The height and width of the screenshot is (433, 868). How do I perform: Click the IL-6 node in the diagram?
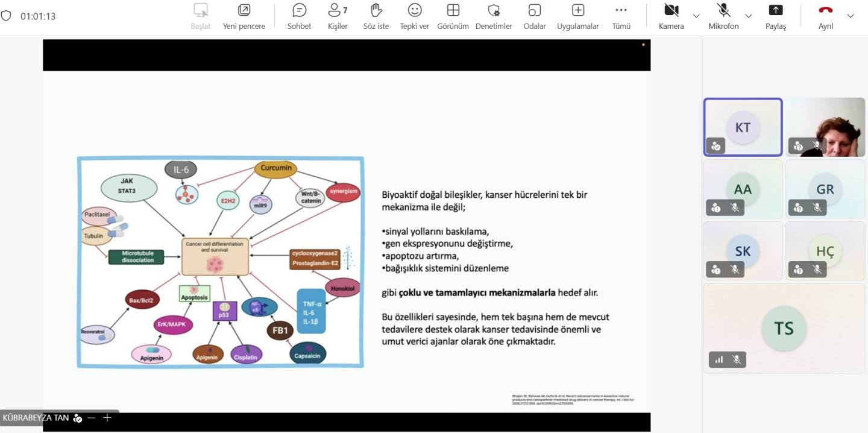point(181,170)
